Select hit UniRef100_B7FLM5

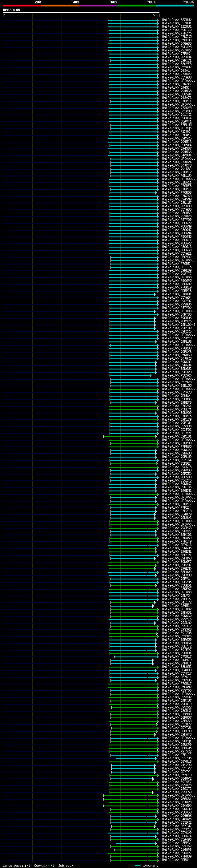tap(177, 125)
